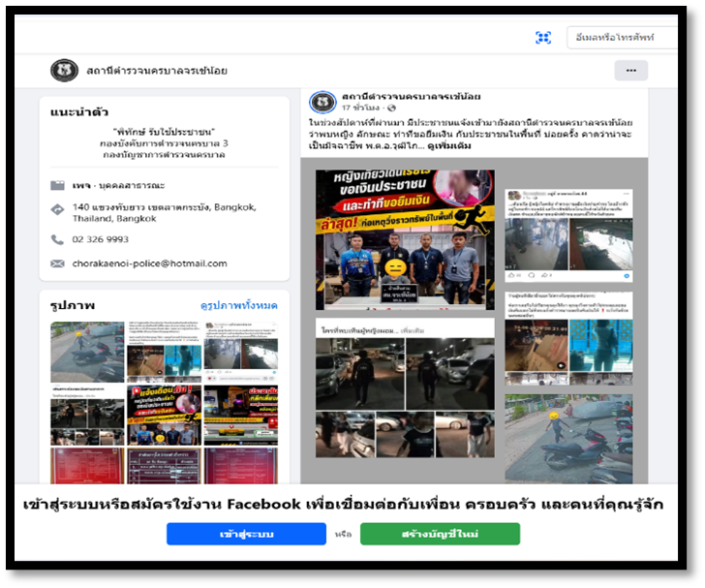Click the 'แนะนำตัว' intro heading
This screenshot has width=705, height=588.
(x=79, y=112)
